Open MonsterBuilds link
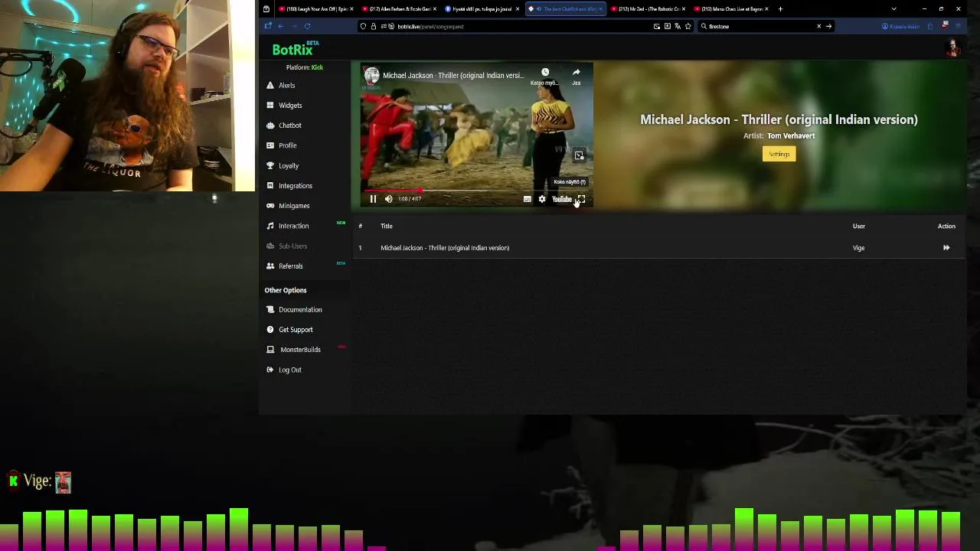Image resolution: width=980 pixels, height=551 pixels. click(300, 350)
